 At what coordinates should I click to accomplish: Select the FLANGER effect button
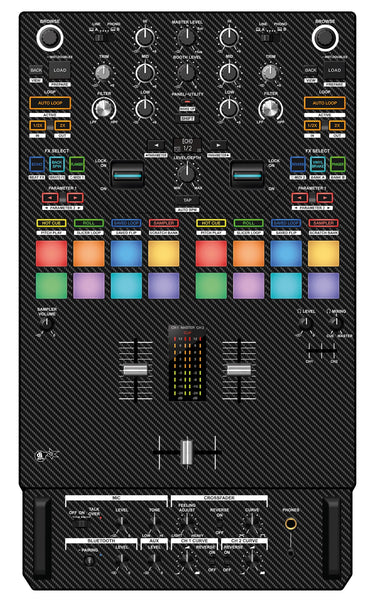(77, 165)
